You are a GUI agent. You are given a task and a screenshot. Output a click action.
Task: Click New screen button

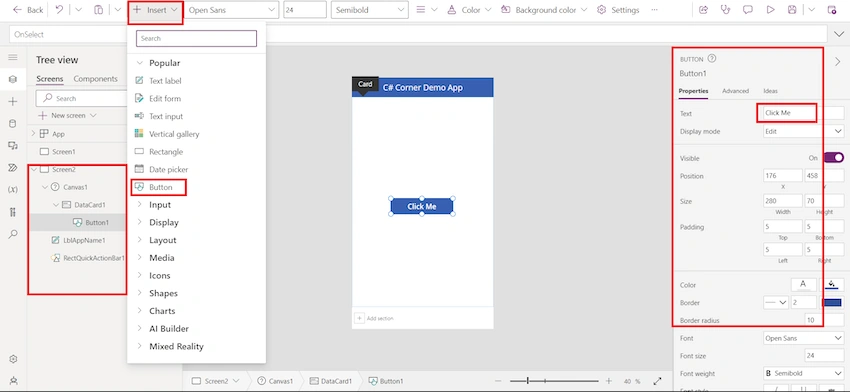[67, 115]
